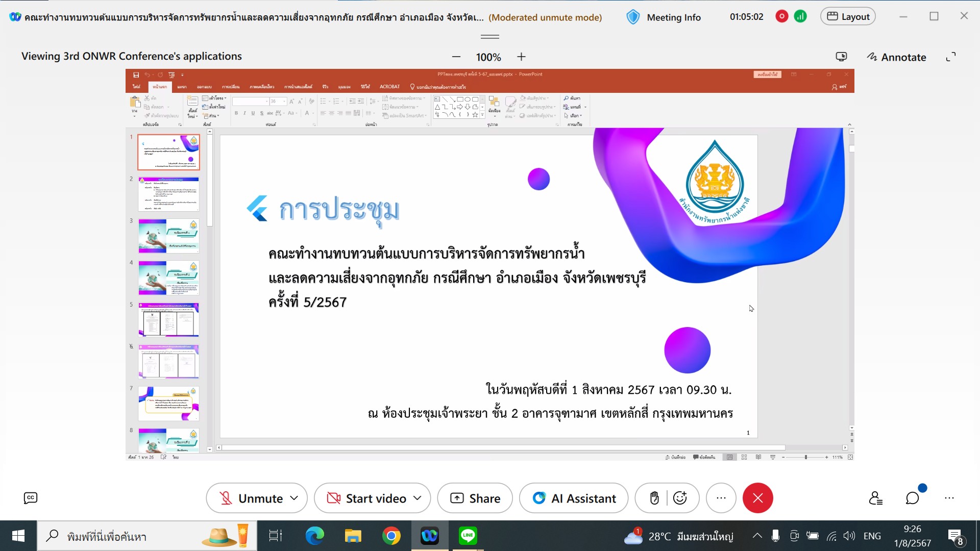Screen dimensions: 980x551
Task: Select slide 3 thumbnail
Action: 168,236
